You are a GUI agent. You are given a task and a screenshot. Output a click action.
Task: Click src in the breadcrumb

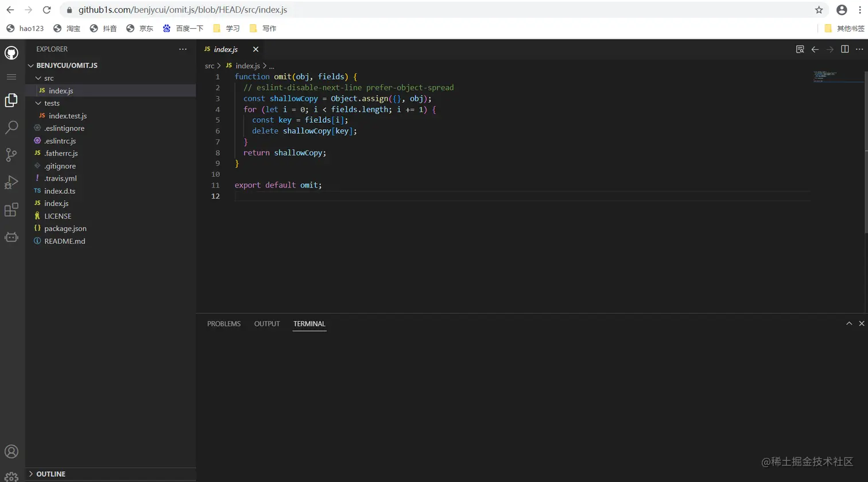click(210, 66)
